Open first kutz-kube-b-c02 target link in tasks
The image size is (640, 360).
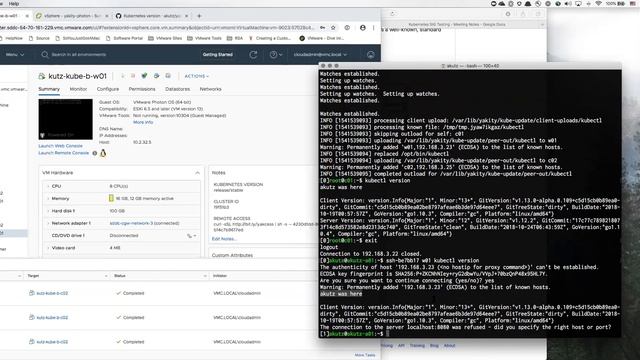52,293
